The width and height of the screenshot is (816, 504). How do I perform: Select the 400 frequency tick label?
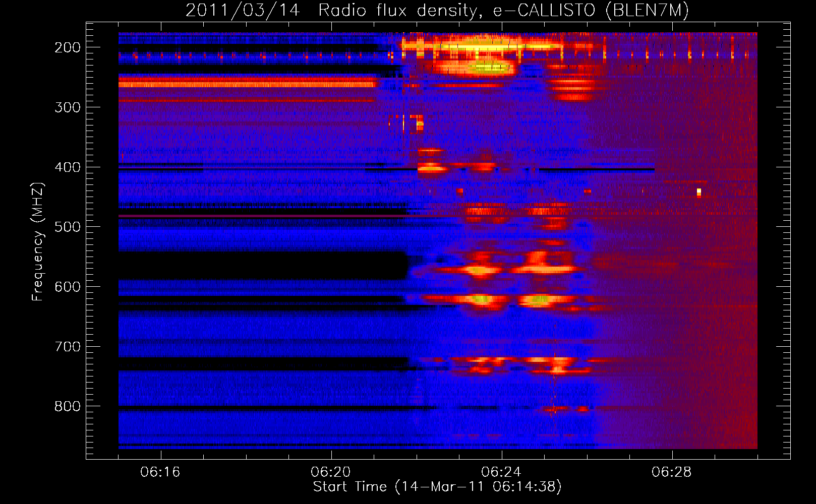(x=68, y=167)
